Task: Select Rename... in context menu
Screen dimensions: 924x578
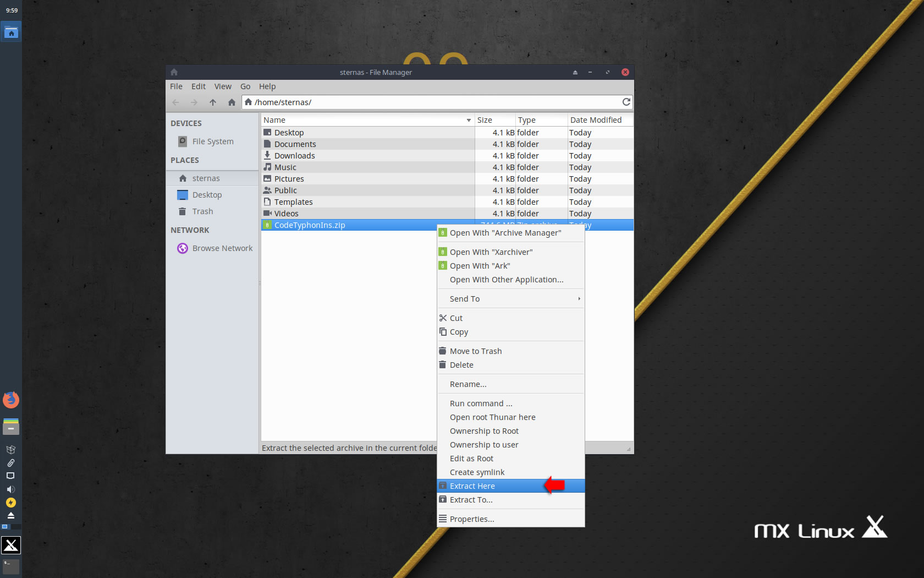Action: pyautogui.click(x=510, y=384)
